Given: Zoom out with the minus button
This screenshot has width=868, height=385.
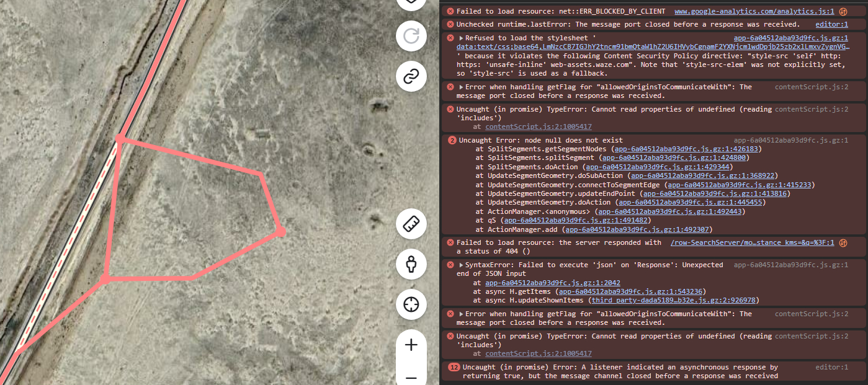Looking at the screenshot, I should 411,378.
